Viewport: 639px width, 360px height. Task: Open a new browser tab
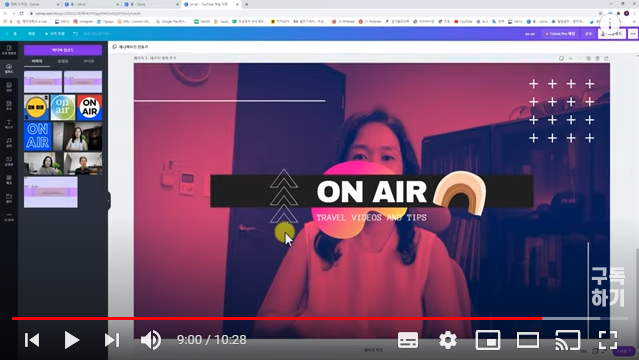(247, 4)
